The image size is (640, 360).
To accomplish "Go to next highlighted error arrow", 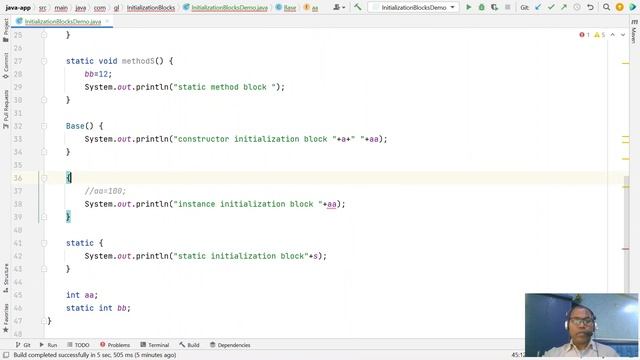I will click(x=623, y=35).
